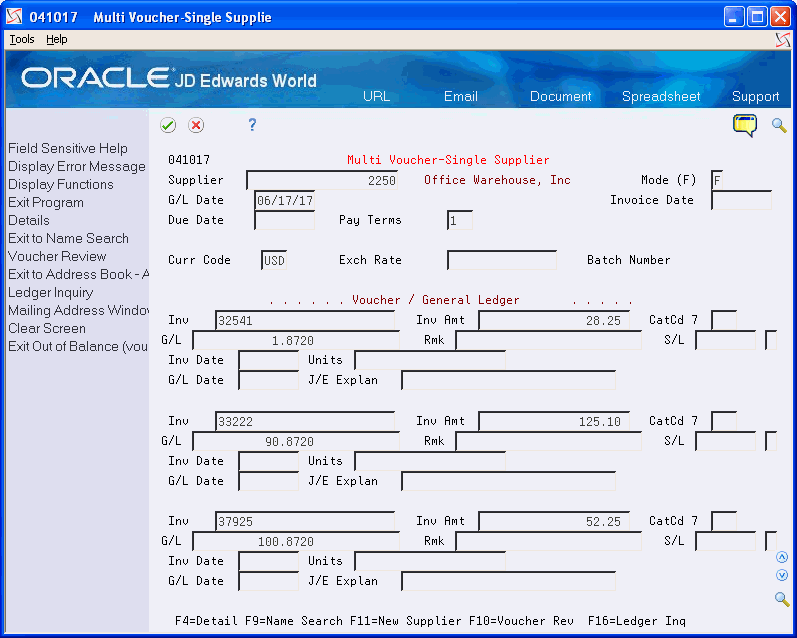Click the Inv Amt field showing 52.25
The image size is (797, 638).
(554, 522)
